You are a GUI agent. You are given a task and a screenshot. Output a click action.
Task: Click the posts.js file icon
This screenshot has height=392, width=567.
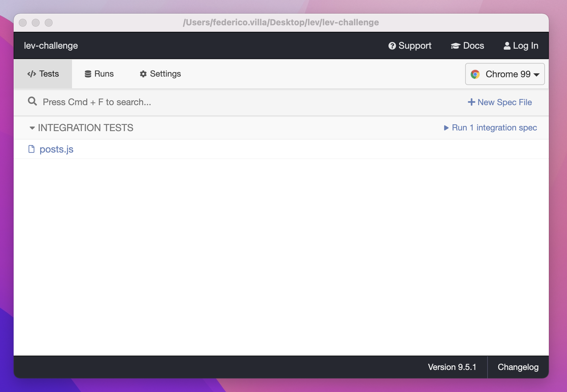[x=31, y=149]
